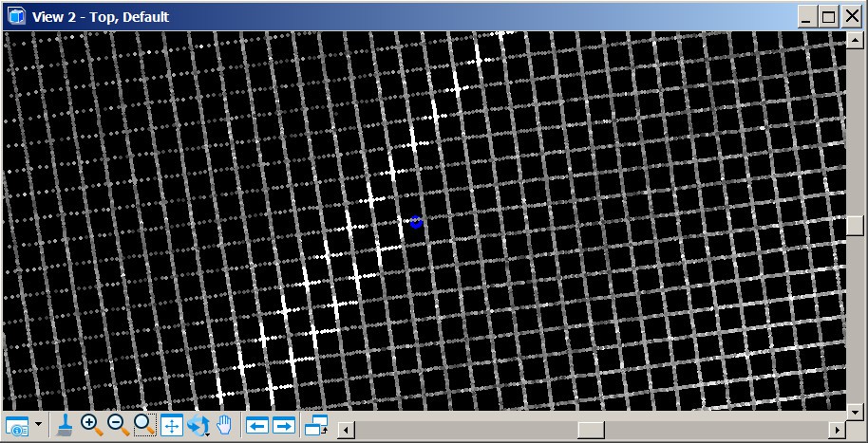Activate the Window Area magnifier tool

coord(144,425)
